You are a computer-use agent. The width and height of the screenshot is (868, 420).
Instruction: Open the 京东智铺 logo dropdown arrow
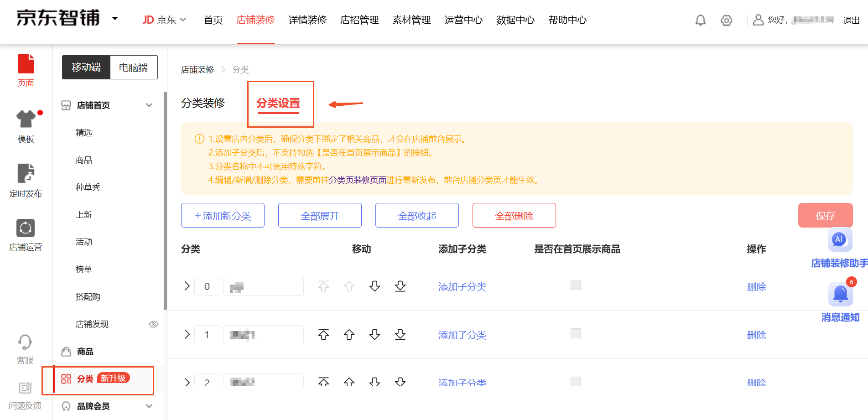115,19
